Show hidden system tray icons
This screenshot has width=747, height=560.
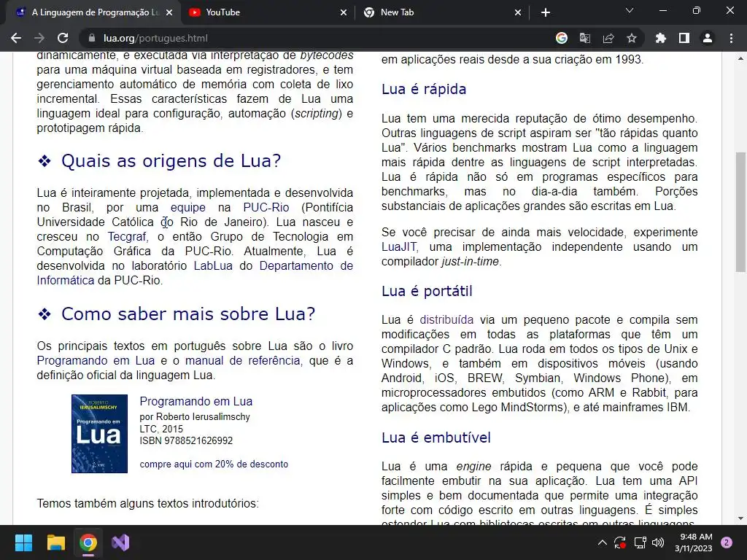click(602, 542)
